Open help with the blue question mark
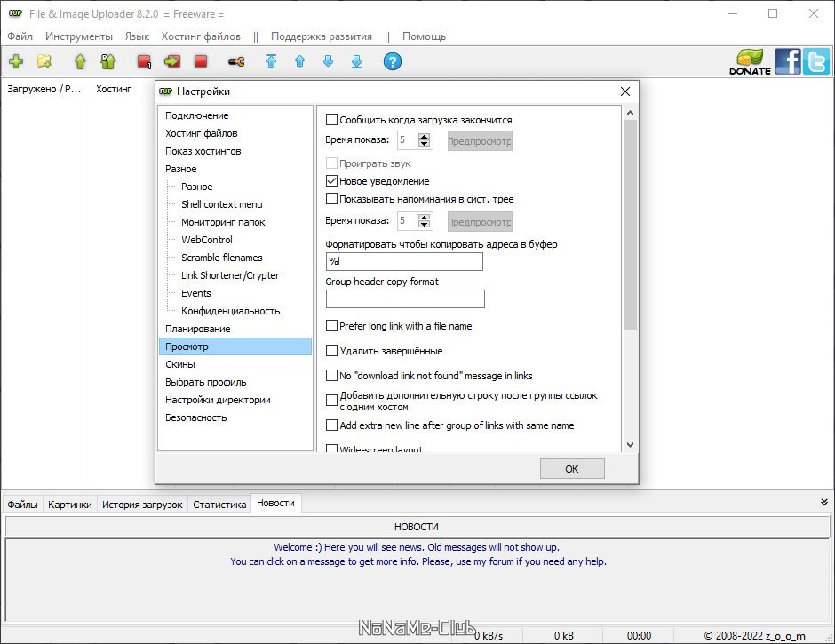Viewport: 835px width, 644px height. [x=393, y=62]
